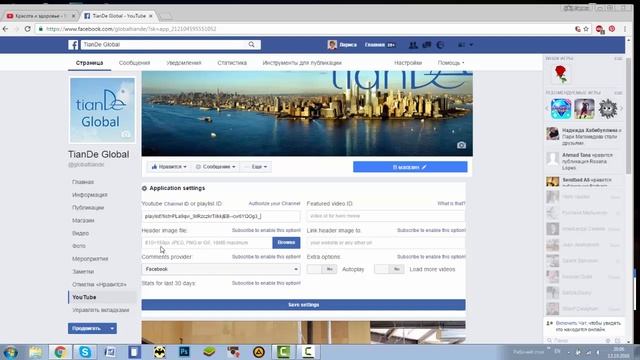
Task: Click the Featured video ID field
Action: click(386, 216)
